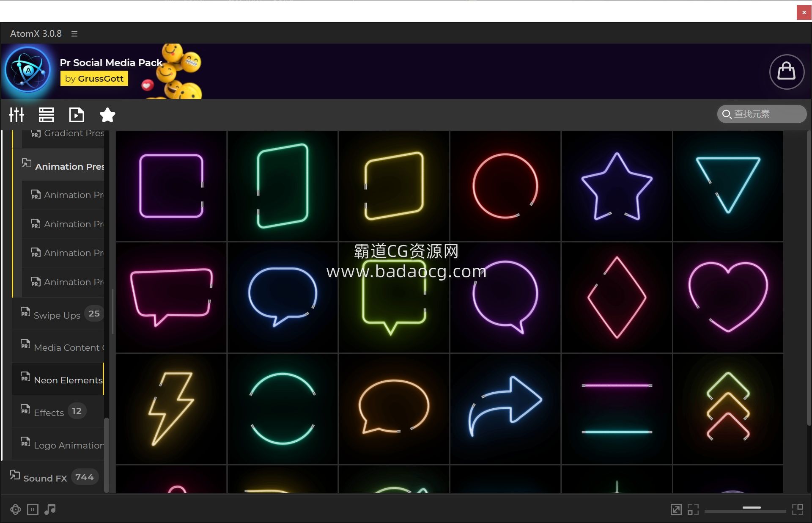Click the gallery vertical scrollbar
This screenshot has height=523, width=812.
(x=809, y=278)
